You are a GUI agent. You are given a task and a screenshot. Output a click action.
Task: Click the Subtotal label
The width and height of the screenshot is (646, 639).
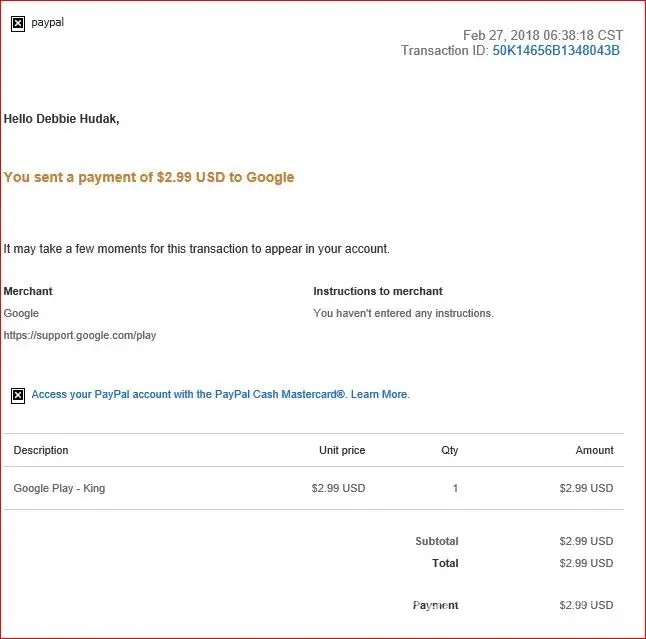click(437, 541)
